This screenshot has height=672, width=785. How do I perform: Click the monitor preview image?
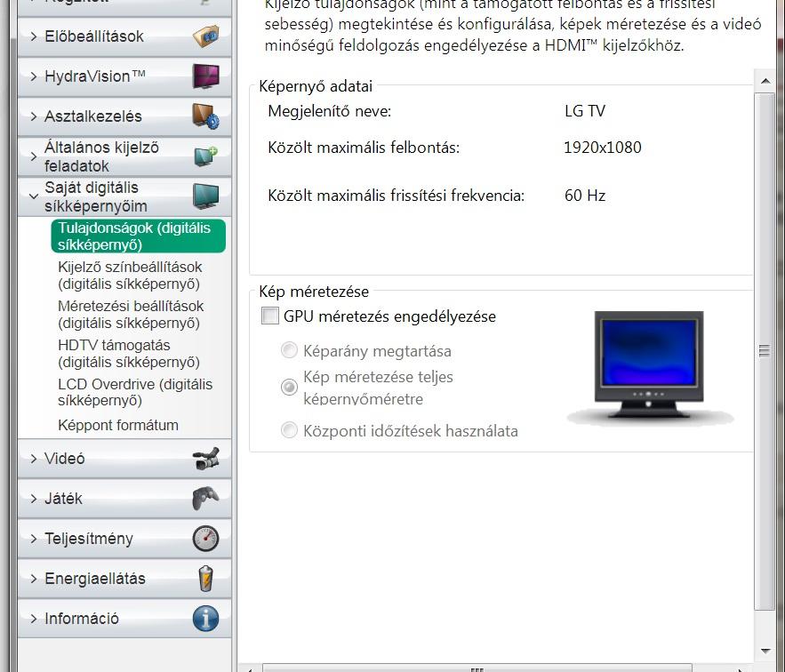tap(649, 367)
